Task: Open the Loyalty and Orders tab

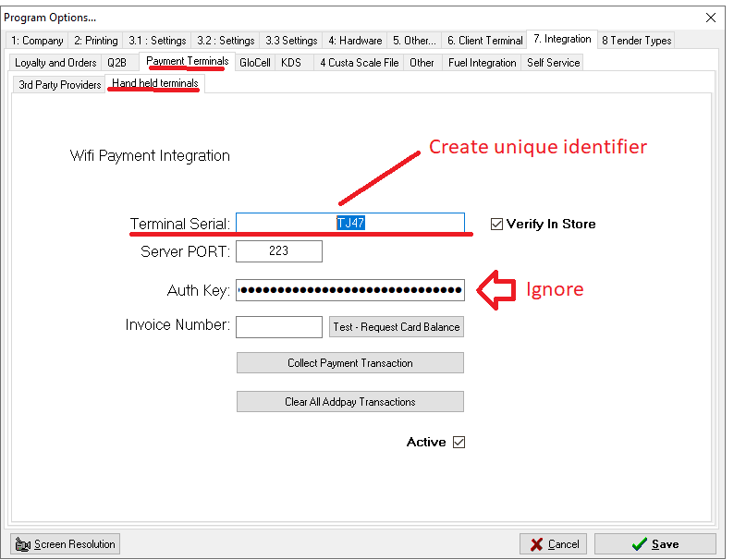Action: 55,63
